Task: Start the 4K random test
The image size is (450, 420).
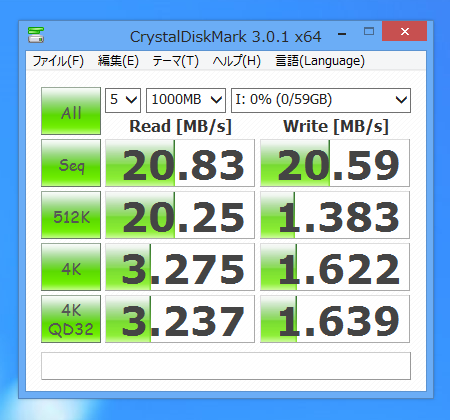Action: click(x=71, y=267)
